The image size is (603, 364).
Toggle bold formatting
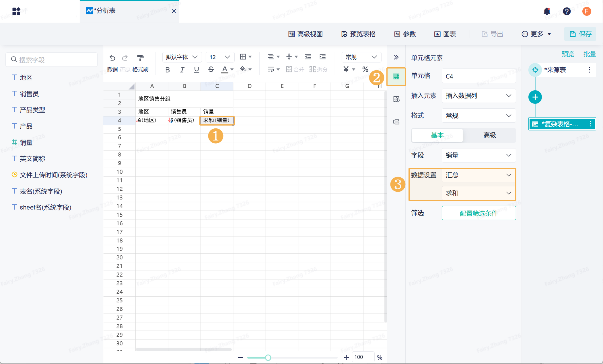pyautogui.click(x=168, y=70)
